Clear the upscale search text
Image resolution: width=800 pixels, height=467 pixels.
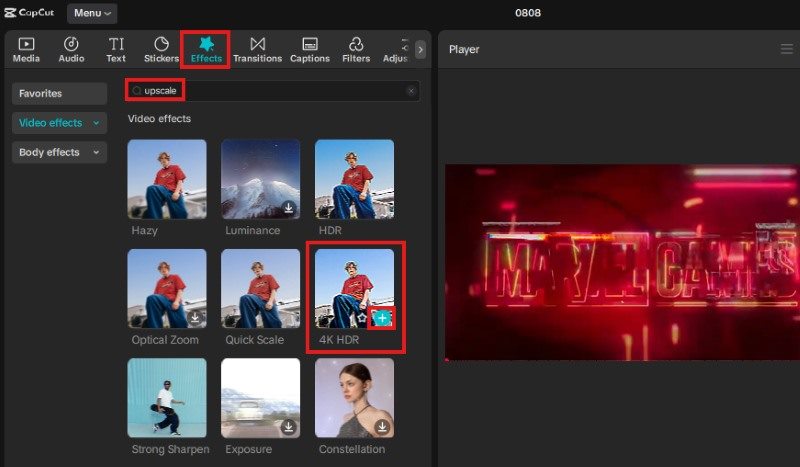[410, 91]
